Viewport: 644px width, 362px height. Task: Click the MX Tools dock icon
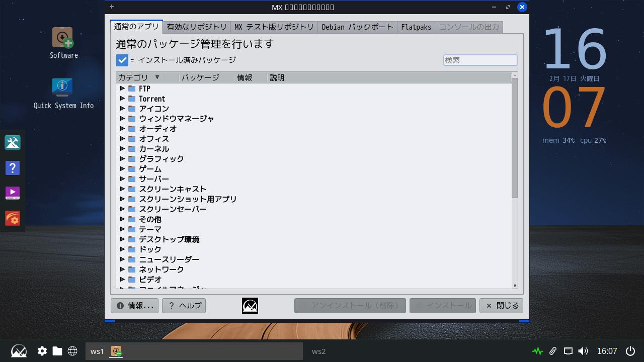13,143
